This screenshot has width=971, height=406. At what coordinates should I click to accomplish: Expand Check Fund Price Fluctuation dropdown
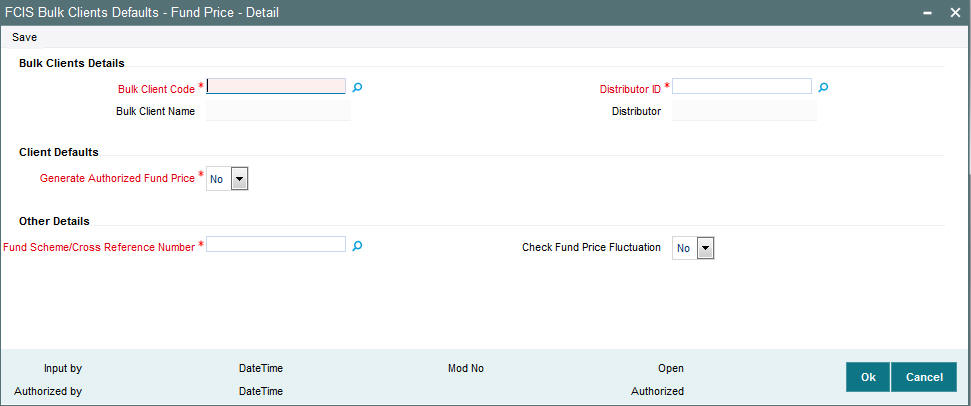tap(705, 249)
